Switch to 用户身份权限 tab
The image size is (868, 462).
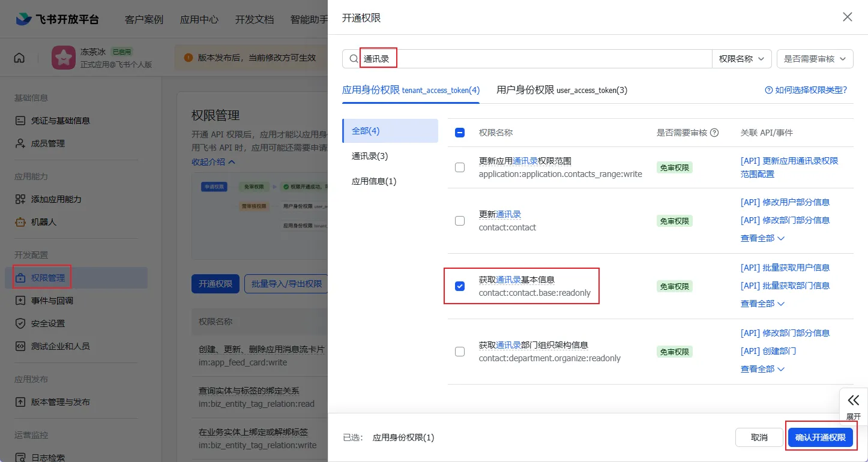(561, 90)
